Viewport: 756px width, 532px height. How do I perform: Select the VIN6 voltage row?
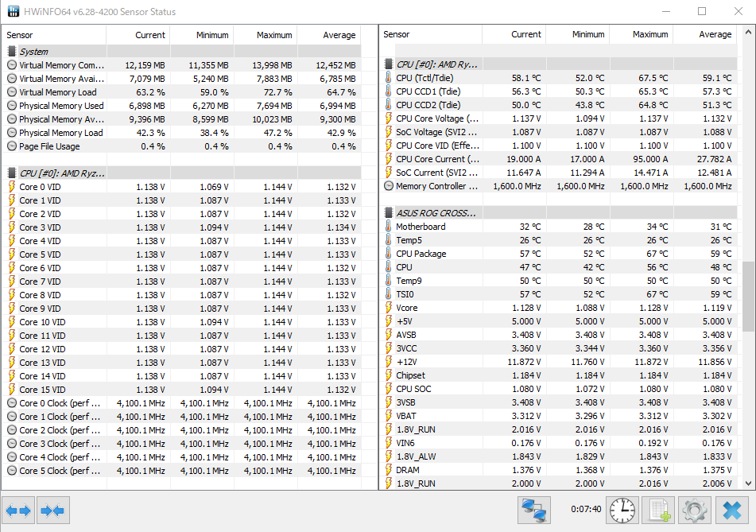coord(560,442)
